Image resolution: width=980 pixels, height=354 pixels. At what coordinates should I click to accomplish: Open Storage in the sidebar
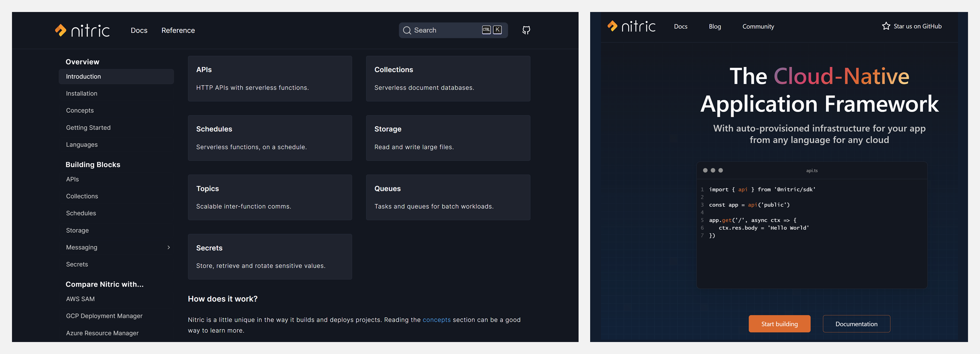click(x=78, y=230)
